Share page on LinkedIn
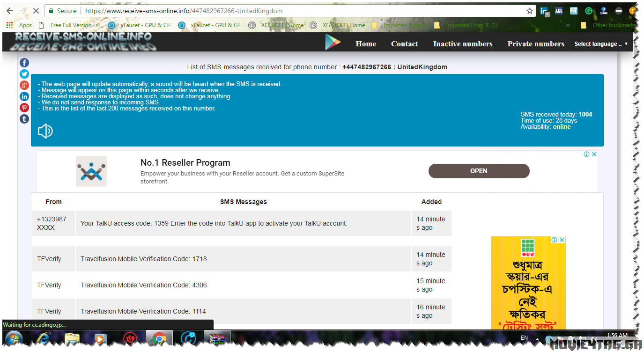The height and width of the screenshot is (351, 644). pyautogui.click(x=24, y=96)
